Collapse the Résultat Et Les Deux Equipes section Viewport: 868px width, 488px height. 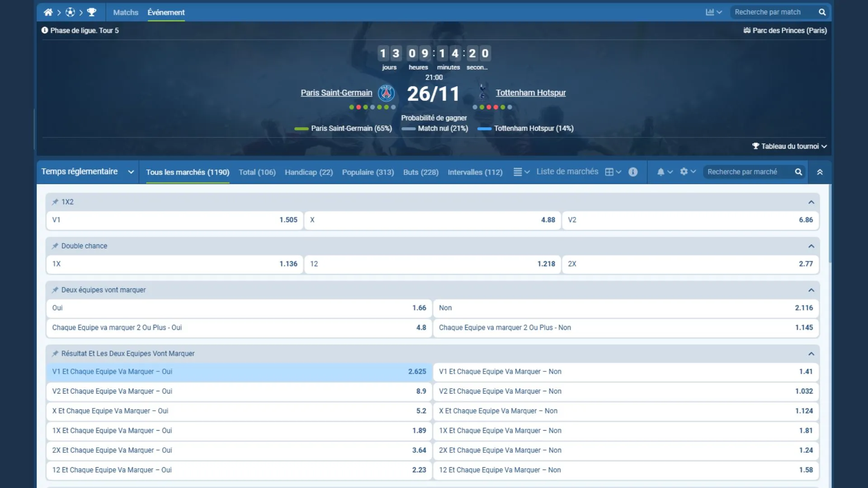point(811,354)
